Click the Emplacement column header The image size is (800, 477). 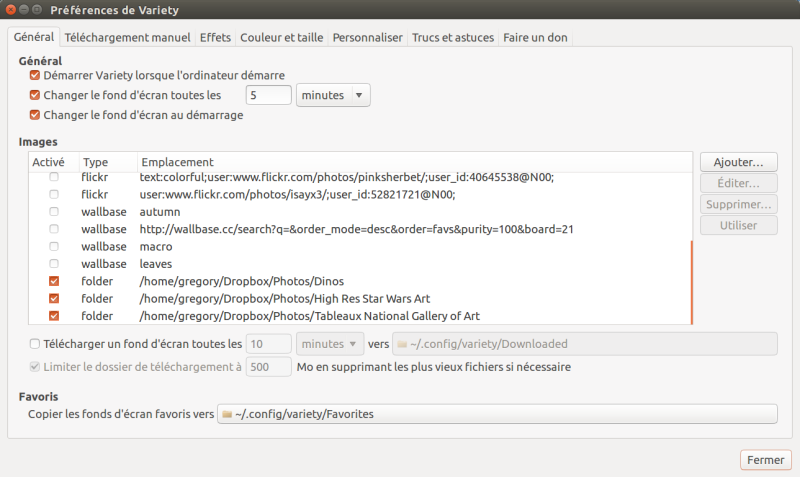point(414,162)
